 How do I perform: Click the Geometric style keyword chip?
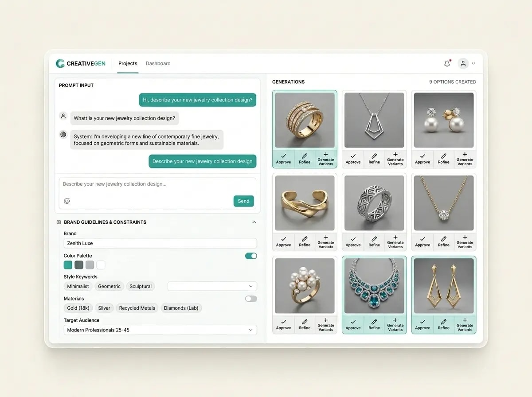(109, 286)
